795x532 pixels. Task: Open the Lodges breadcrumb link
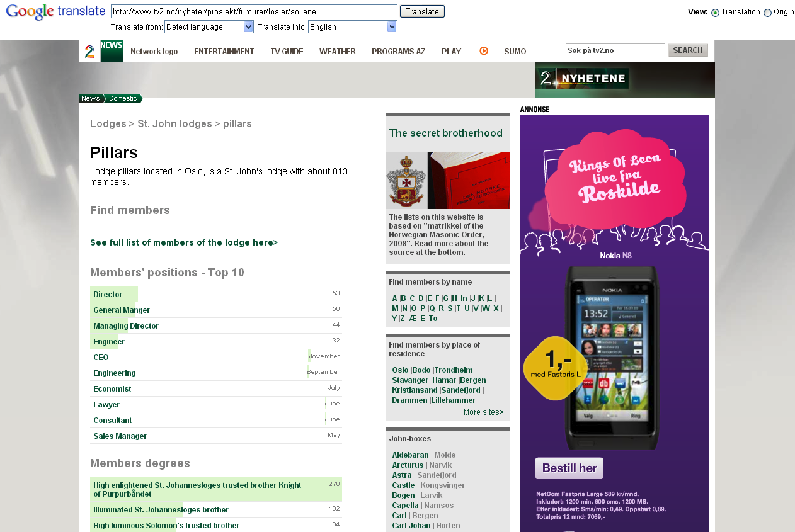(x=108, y=124)
